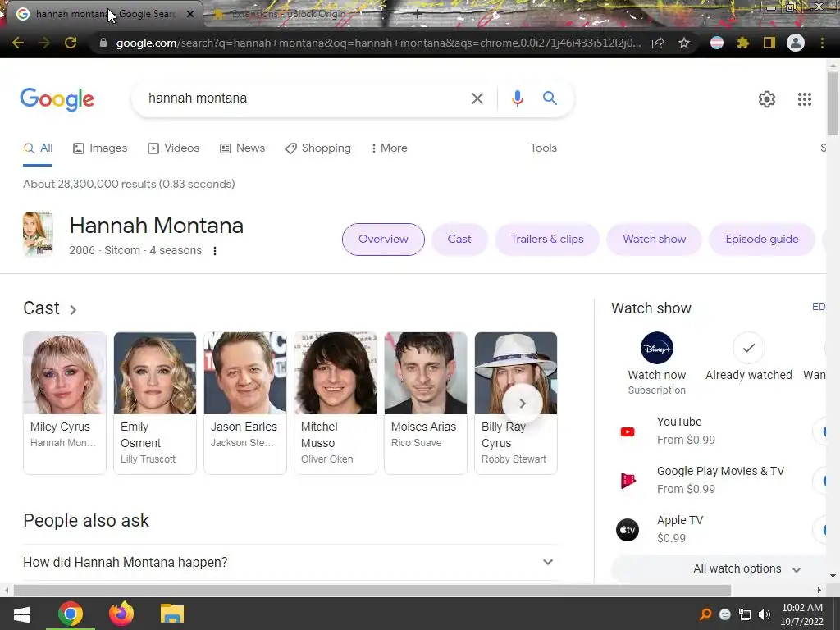Close the hannah montana browser tab

[190, 14]
